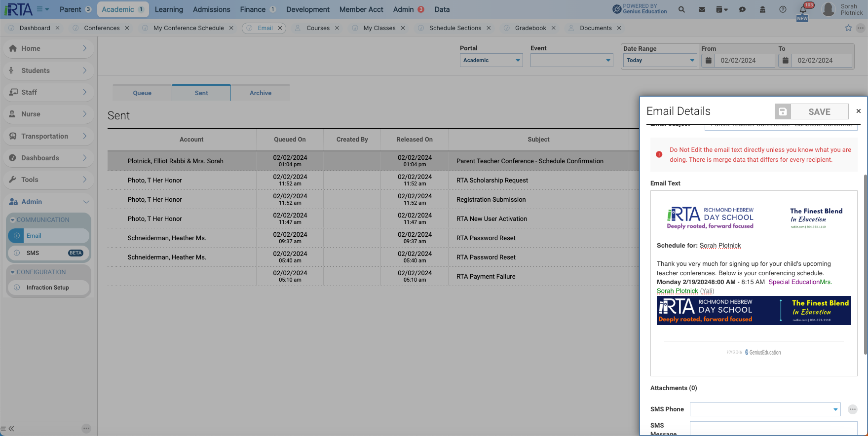Open the notifications bell with 103 badge
This screenshot has width=868, height=436.
(x=803, y=9)
